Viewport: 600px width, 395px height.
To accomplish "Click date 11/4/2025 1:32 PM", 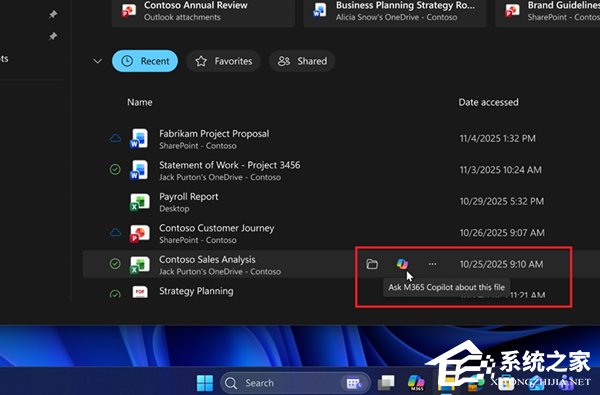I will point(497,138).
